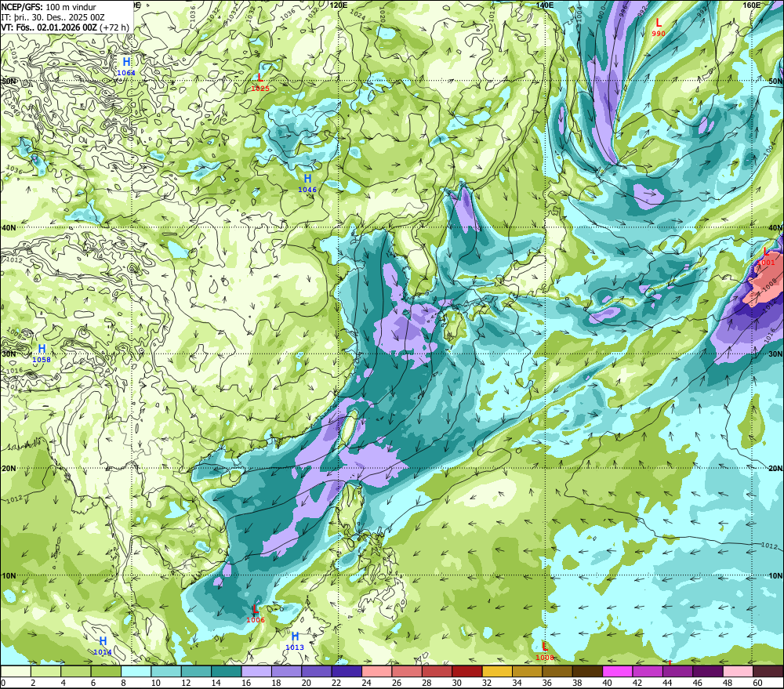Select the indigo 22–24 legend swatch

tap(347, 671)
